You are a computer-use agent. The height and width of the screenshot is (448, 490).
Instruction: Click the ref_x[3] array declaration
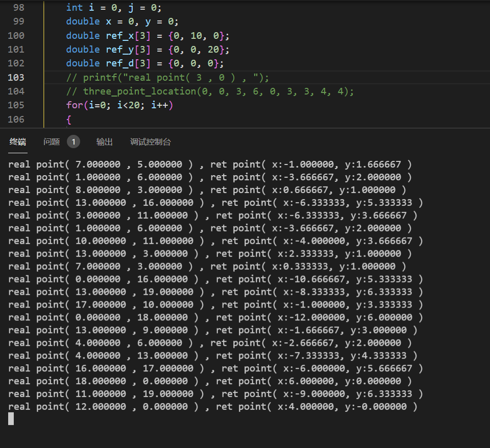point(148,36)
